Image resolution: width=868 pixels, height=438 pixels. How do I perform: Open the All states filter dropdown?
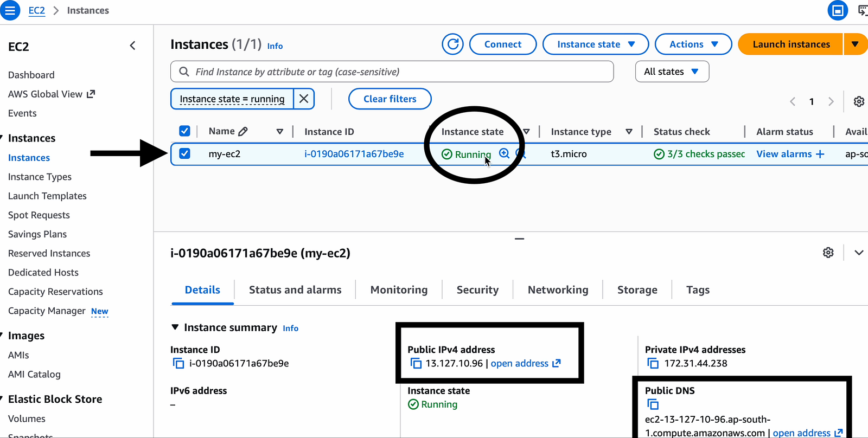pyautogui.click(x=672, y=72)
